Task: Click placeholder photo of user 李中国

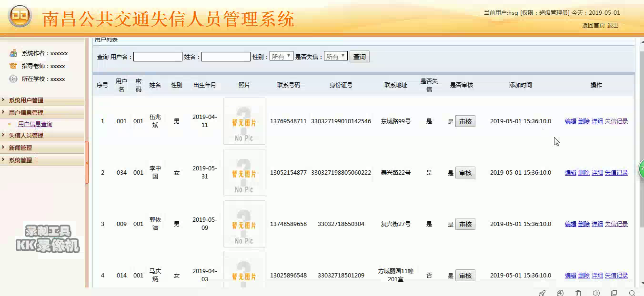Action: [244, 173]
